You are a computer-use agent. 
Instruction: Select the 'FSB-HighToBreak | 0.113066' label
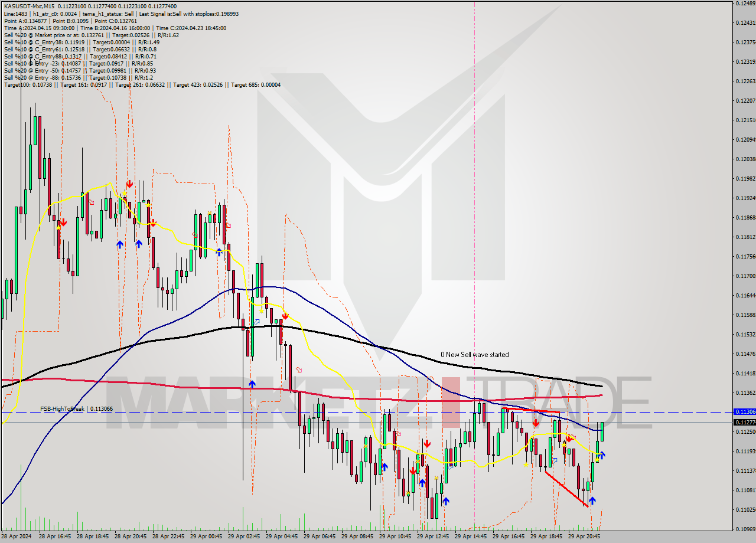[76, 408]
